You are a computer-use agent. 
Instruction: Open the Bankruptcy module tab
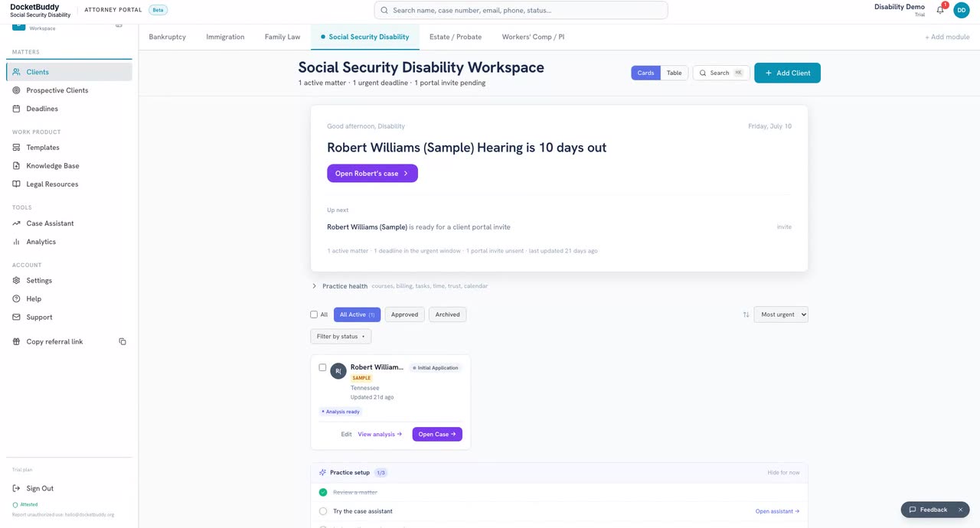[x=167, y=37]
